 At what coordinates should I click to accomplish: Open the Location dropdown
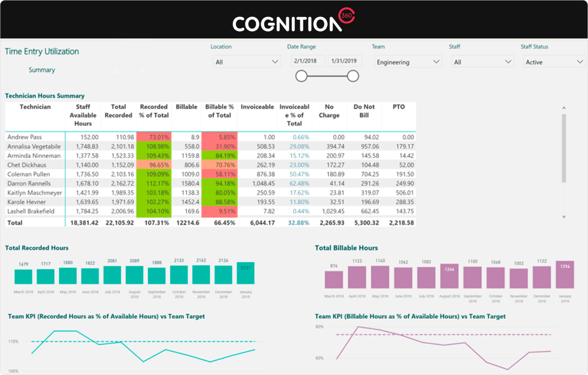[x=247, y=62]
